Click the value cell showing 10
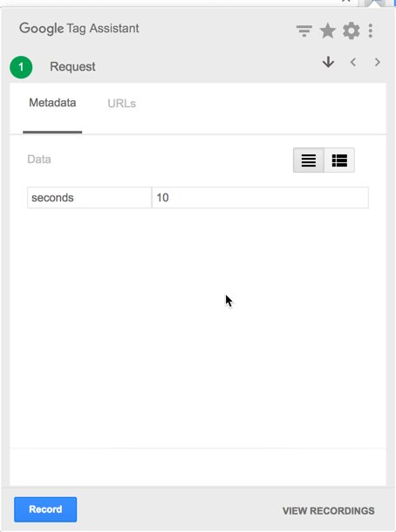 260,197
